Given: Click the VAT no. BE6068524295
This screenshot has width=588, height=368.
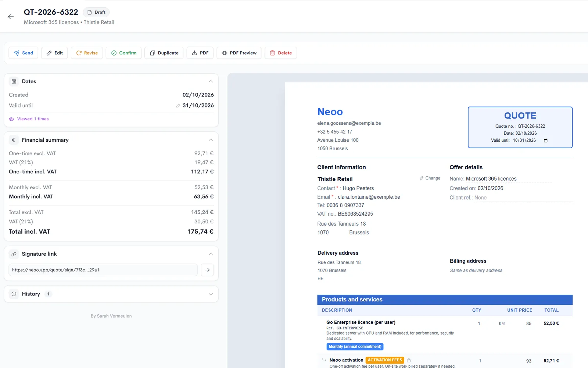Looking at the screenshot, I should [x=355, y=214].
